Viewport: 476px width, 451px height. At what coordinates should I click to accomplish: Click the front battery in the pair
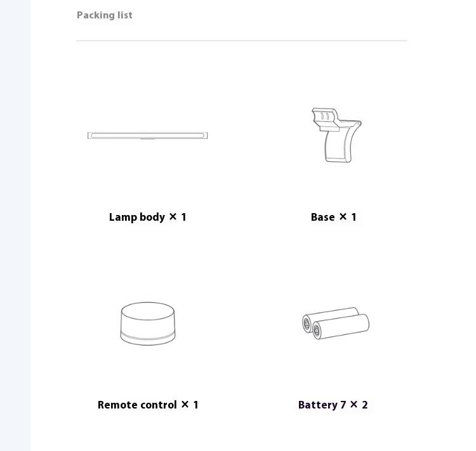coord(341,327)
